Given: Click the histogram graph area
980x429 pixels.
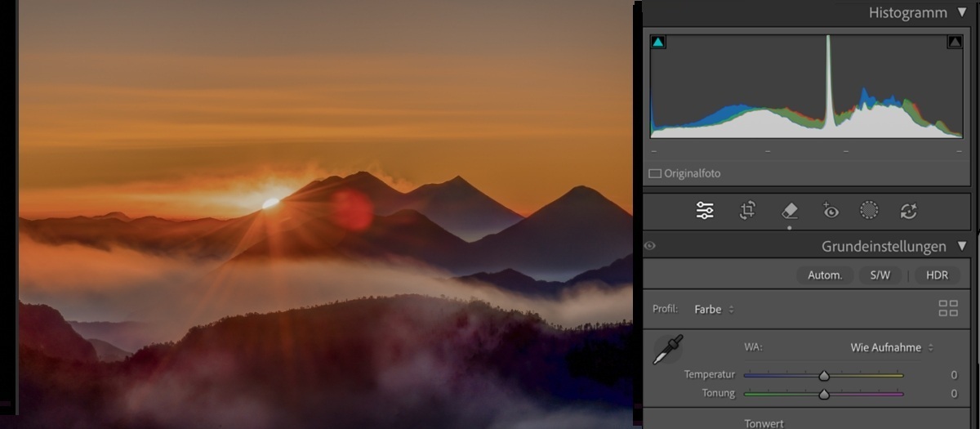Looking at the screenshot, I should [807, 86].
